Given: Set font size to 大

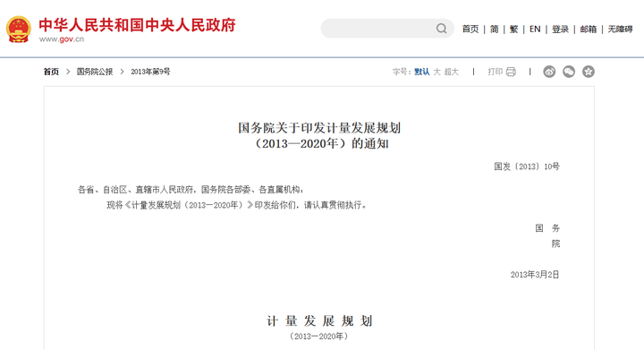Looking at the screenshot, I should tap(437, 72).
